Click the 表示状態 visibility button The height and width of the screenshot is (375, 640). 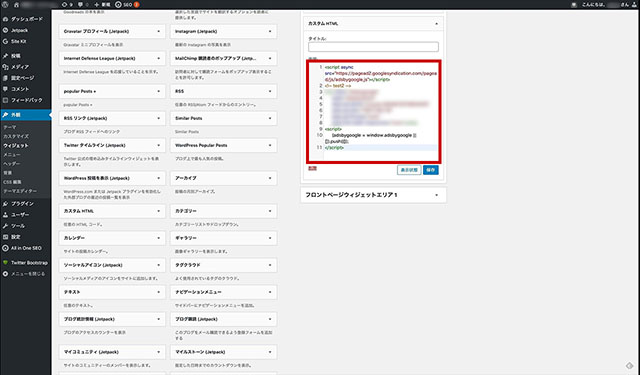[x=409, y=170]
